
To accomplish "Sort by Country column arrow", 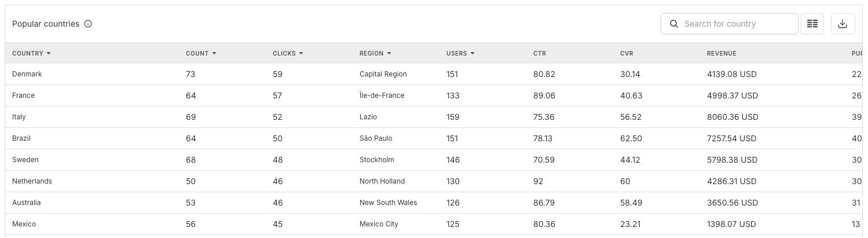I will [49, 53].
